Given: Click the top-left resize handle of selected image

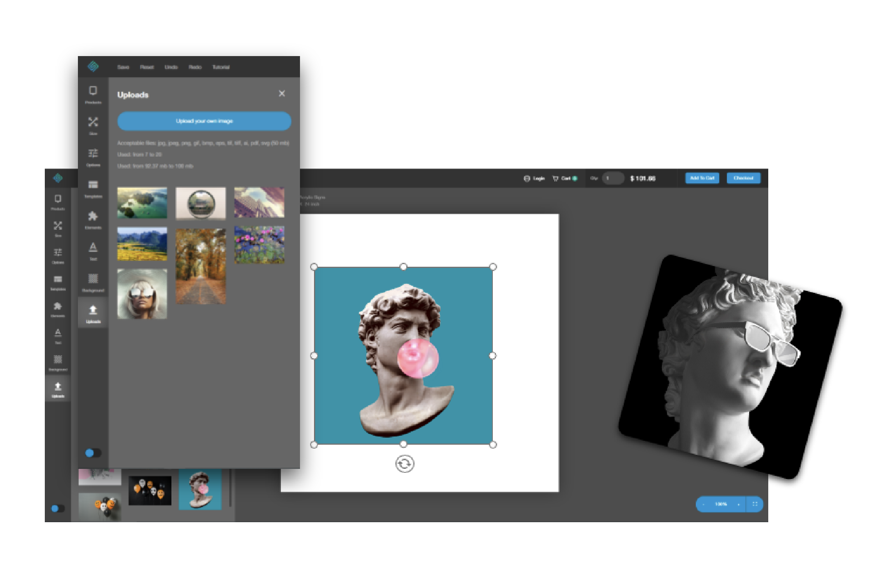Looking at the screenshot, I should [314, 267].
